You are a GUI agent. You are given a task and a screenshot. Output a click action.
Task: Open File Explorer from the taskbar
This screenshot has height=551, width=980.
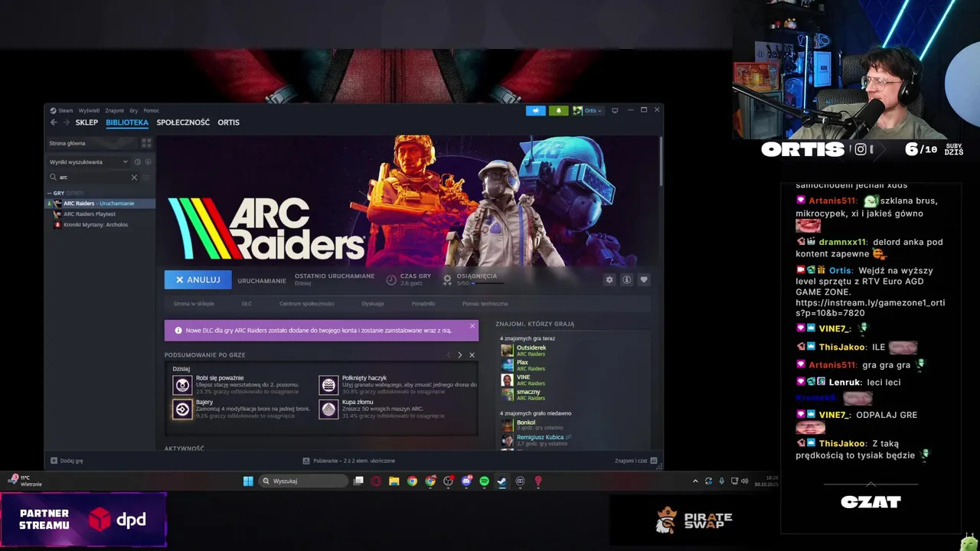394,481
